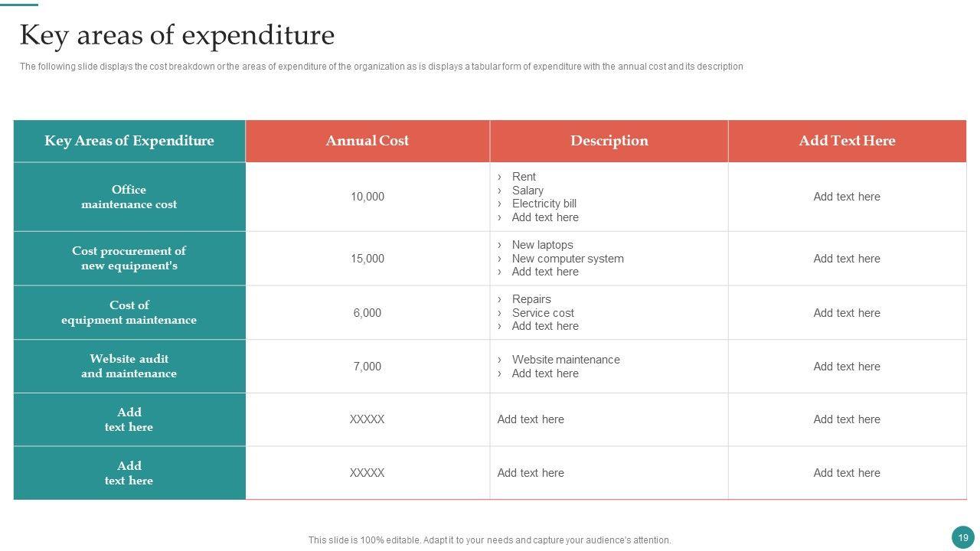Viewport: 980px width, 551px height.
Task: Select the 'Website maintenance' bullet item
Action: [x=566, y=360]
